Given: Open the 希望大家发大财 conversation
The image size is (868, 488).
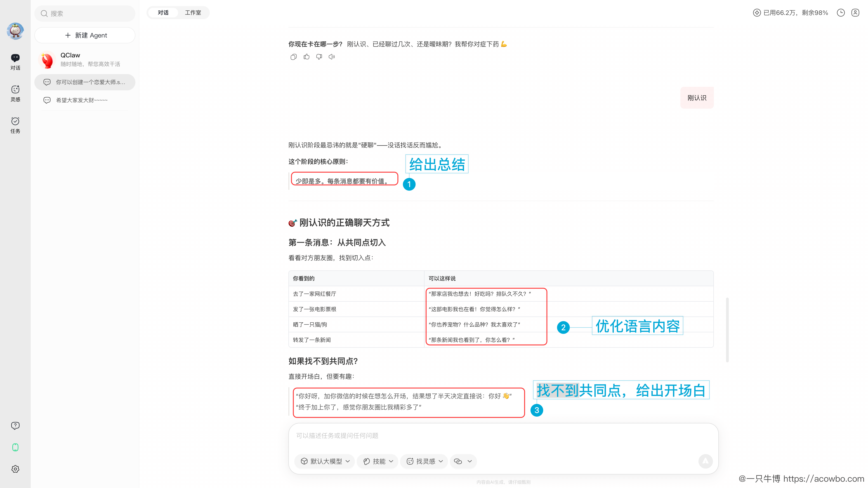Looking at the screenshot, I should pos(82,100).
